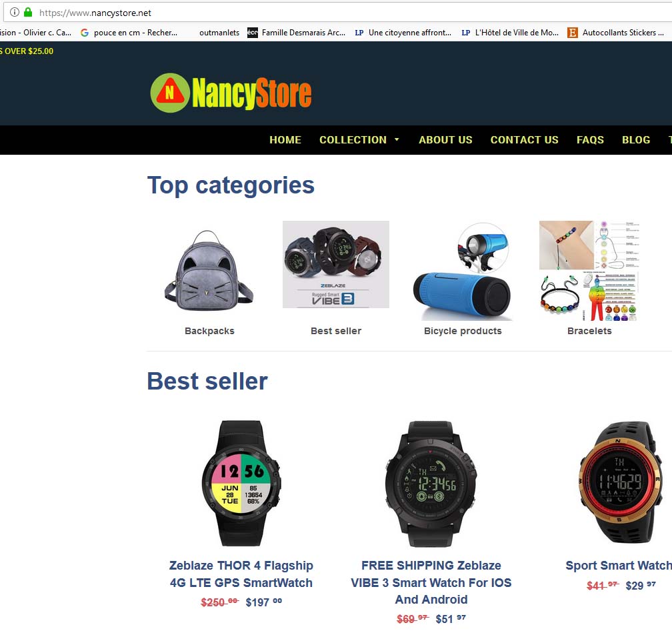Click the green secure padlock icon
This screenshot has width=672, height=637.
[28, 13]
